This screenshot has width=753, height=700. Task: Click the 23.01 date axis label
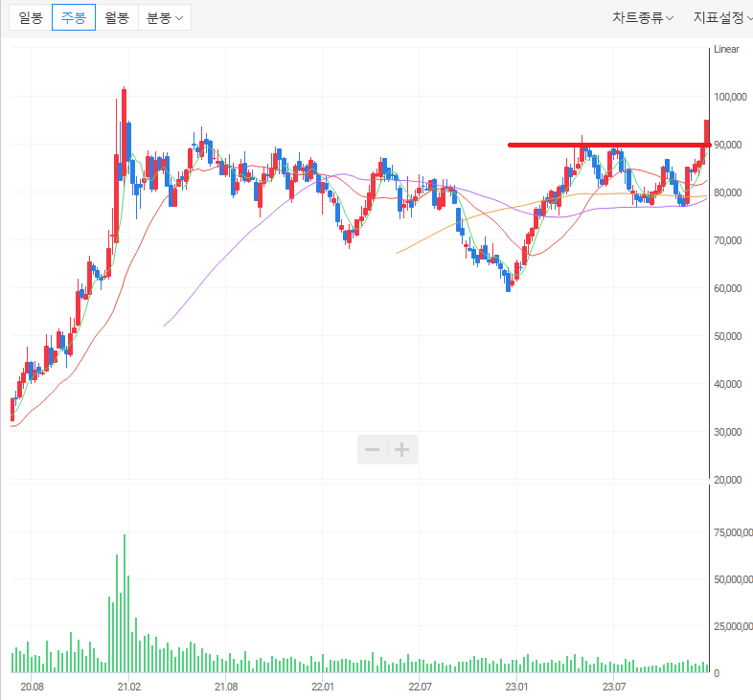(516, 687)
